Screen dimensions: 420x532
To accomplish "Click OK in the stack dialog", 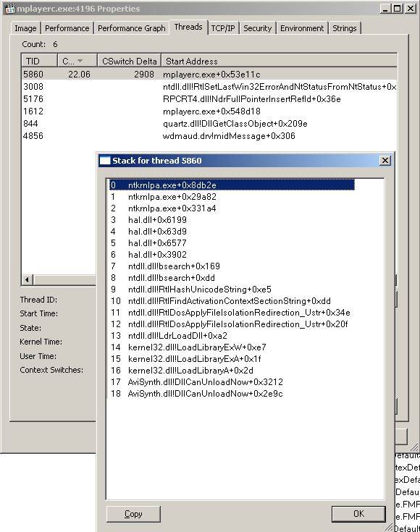I will tap(358, 514).
